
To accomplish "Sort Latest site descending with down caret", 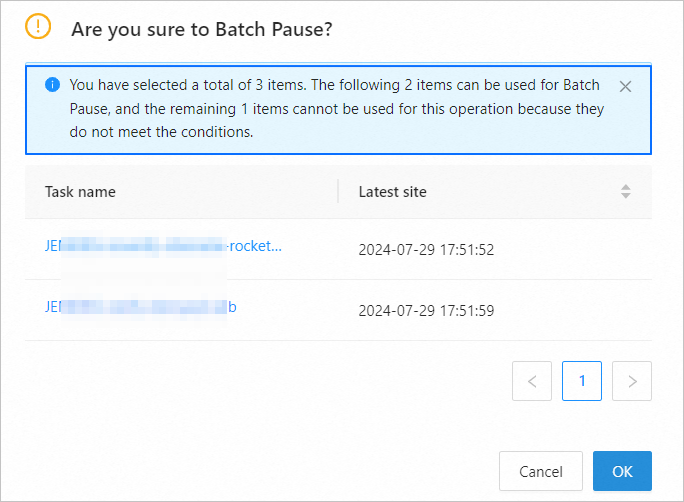I will click(626, 196).
